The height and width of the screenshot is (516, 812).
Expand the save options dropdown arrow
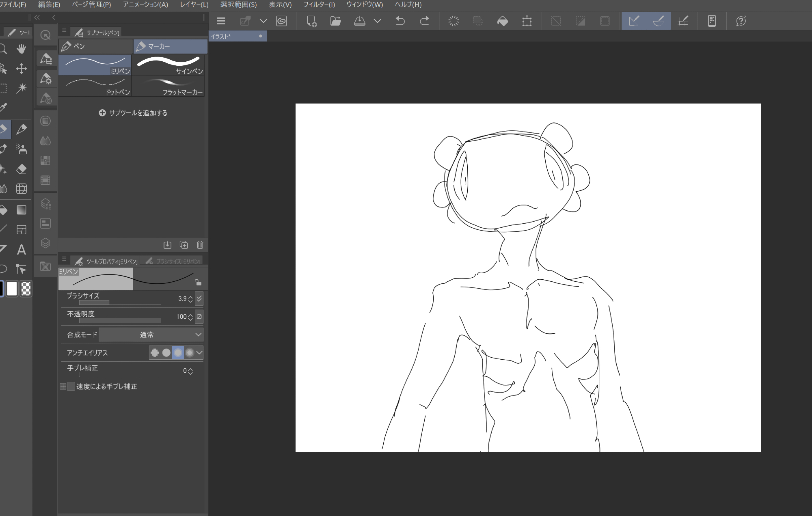coord(377,21)
